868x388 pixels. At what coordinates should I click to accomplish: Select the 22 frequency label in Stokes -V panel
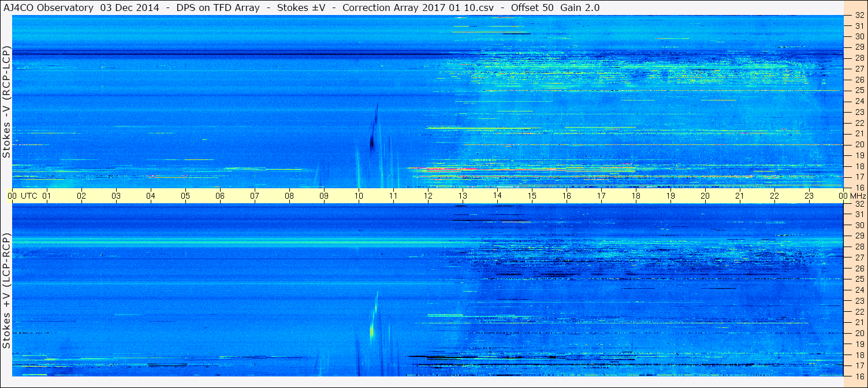coord(859,123)
